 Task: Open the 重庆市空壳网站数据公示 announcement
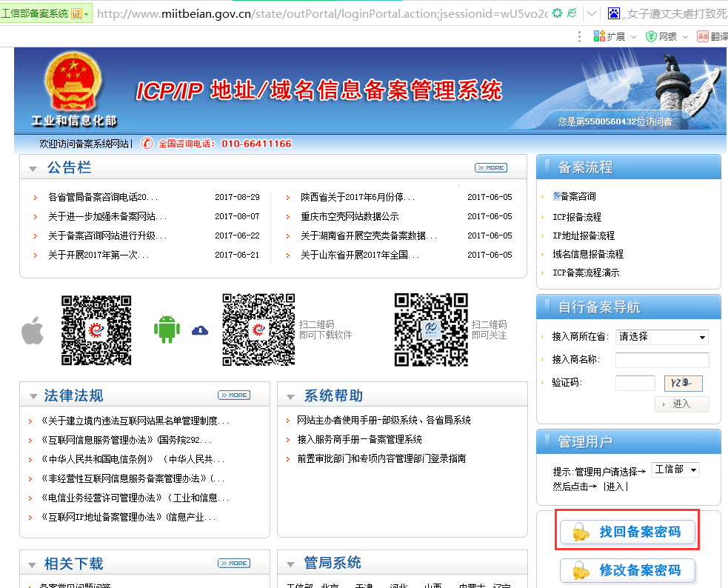[x=350, y=216]
